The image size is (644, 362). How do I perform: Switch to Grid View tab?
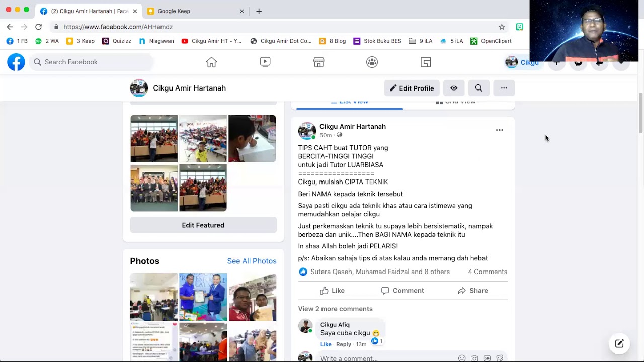pyautogui.click(x=455, y=102)
